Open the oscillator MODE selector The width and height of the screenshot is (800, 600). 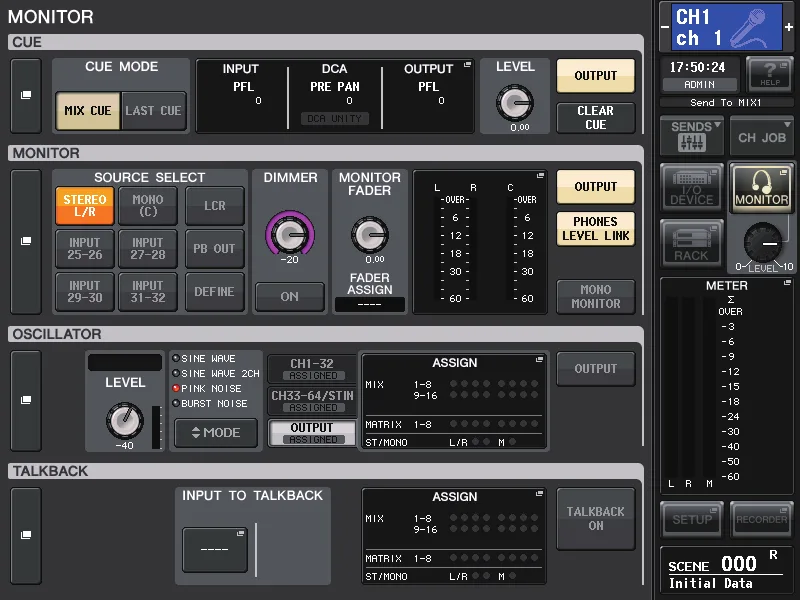coord(216,433)
